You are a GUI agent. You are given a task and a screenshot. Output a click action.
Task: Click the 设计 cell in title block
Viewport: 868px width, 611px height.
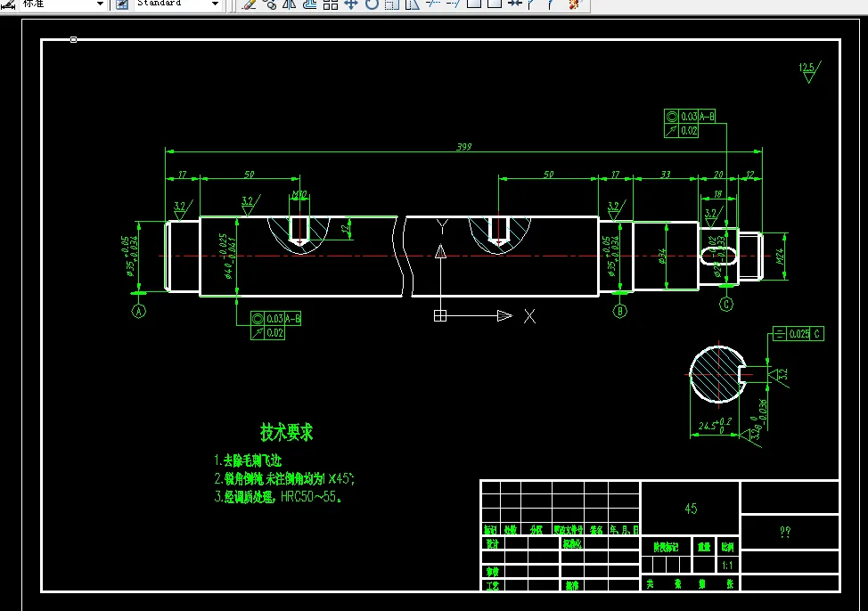coord(493,544)
